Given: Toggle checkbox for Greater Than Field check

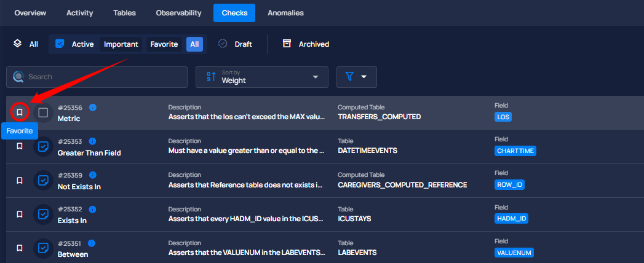Looking at the screenshot, I should pos(43,146).
